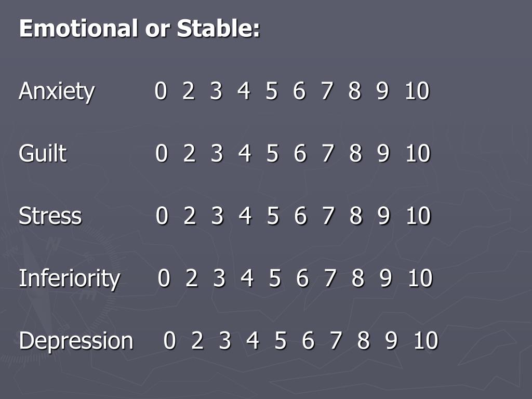Select 3 on the Guilt scale

point(217,153)
